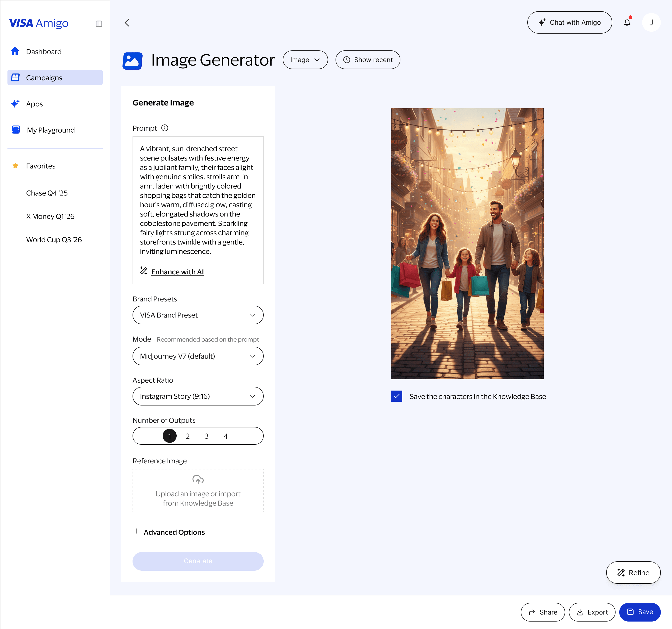Viewport: 672px width, 629px height.
Task: Click the Image Generator app icon
Action: [132, 60]
